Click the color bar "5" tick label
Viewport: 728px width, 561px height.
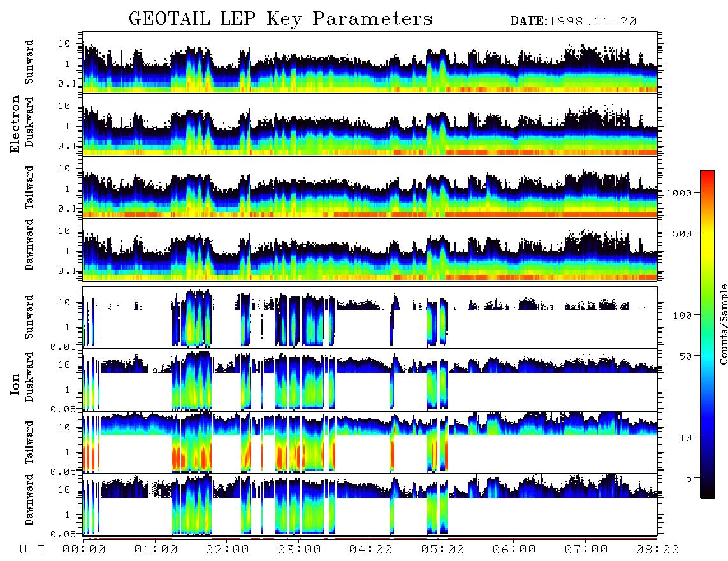689,478
